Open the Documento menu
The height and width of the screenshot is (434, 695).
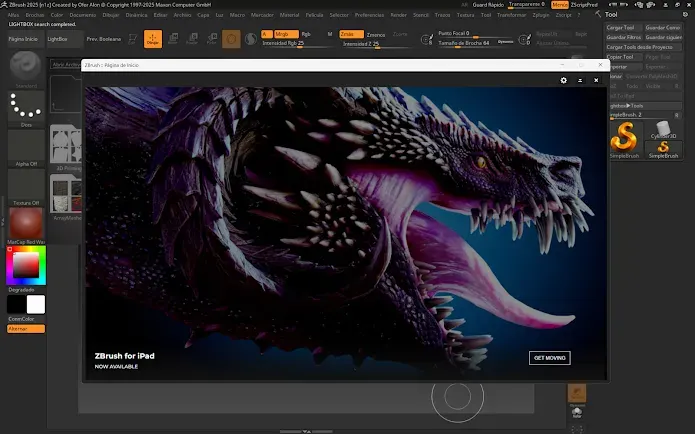83,15
